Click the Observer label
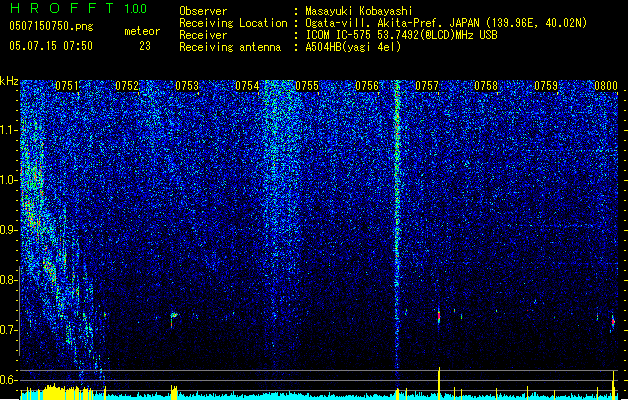 (203, 11)
